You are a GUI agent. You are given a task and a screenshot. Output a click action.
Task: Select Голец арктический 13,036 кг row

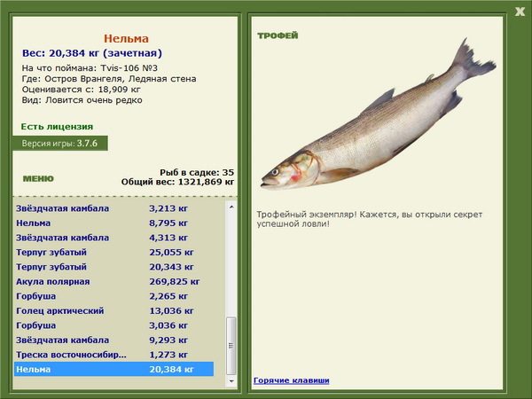tap(114, 310)
